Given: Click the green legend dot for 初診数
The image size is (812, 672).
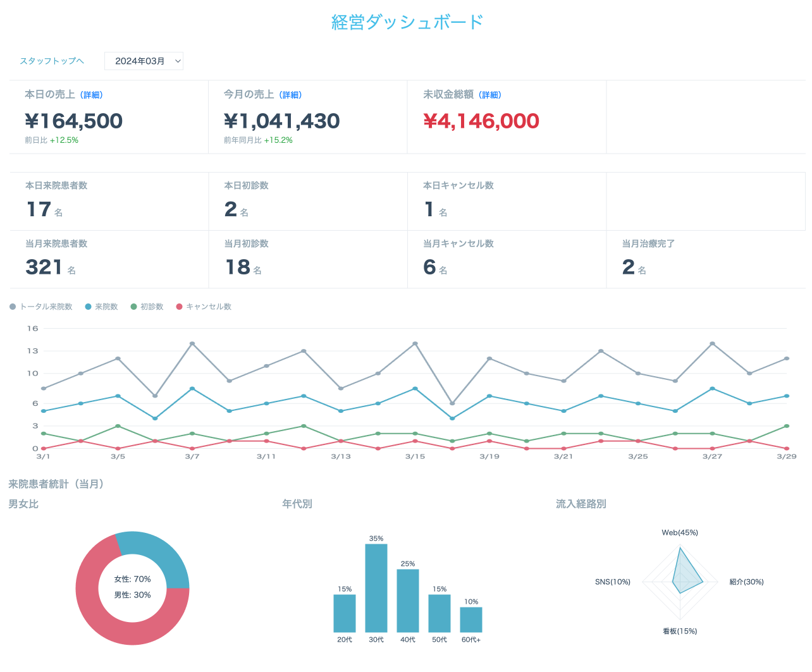Looking at the screenshot, I should click(x=133, y=307).
